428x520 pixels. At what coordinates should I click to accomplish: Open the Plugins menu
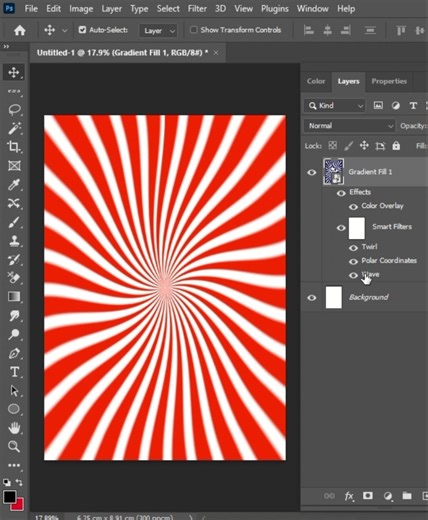click(275, 9)
